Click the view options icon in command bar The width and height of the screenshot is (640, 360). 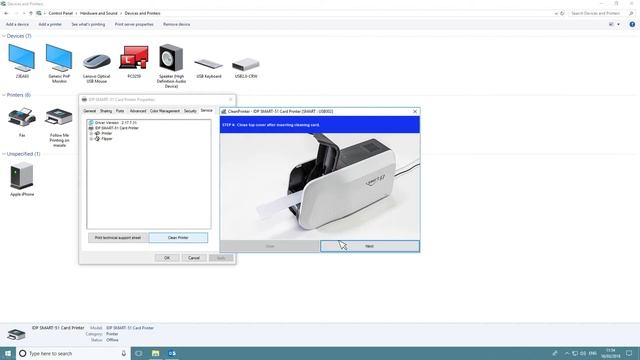click(x=611, y=24)
